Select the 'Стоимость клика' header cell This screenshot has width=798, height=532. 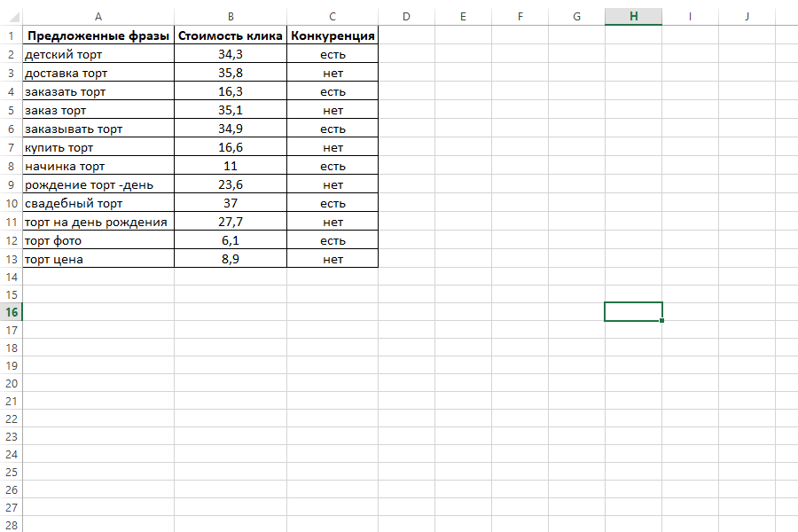pos(231,36)
